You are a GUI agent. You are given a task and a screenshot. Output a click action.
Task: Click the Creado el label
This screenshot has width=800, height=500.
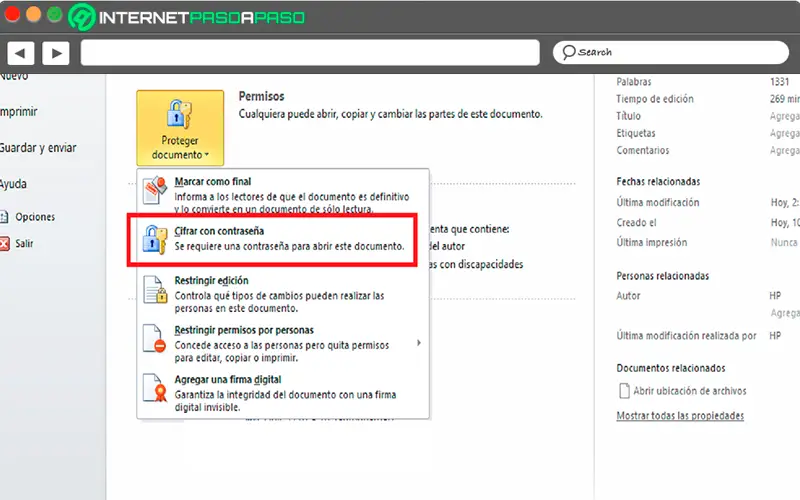636,222
